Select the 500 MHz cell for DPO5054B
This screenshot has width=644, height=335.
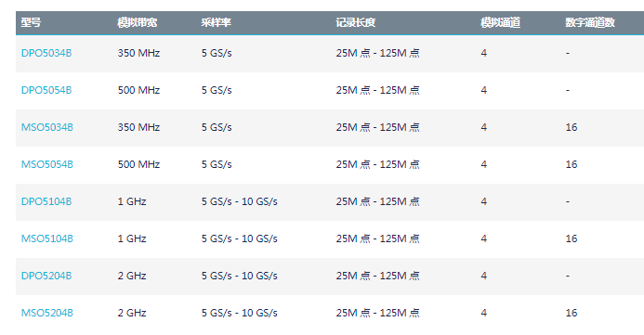coord(138,90)
